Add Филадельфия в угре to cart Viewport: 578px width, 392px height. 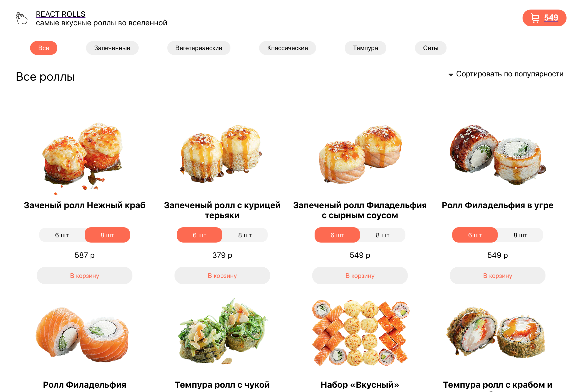[497, 275]
